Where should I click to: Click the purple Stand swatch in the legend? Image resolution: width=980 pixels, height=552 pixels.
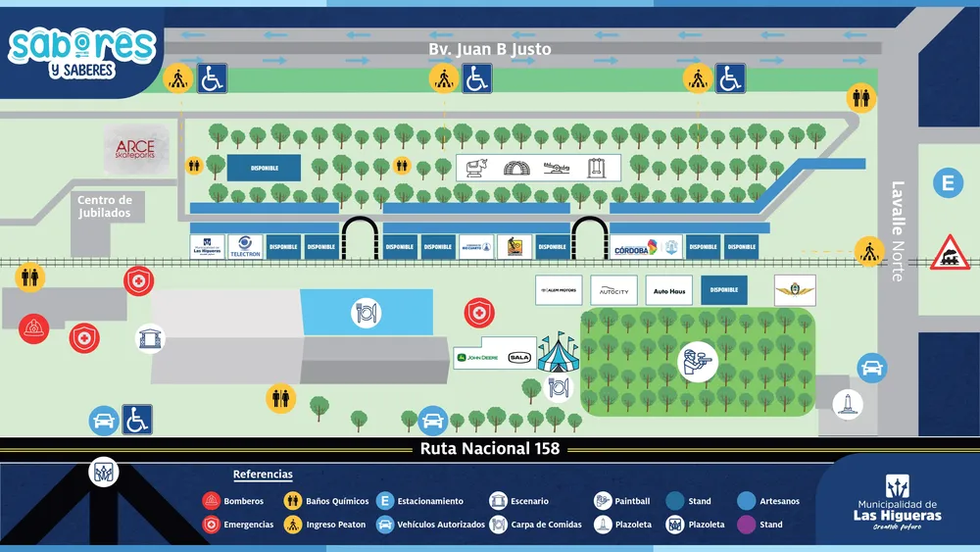746,525
